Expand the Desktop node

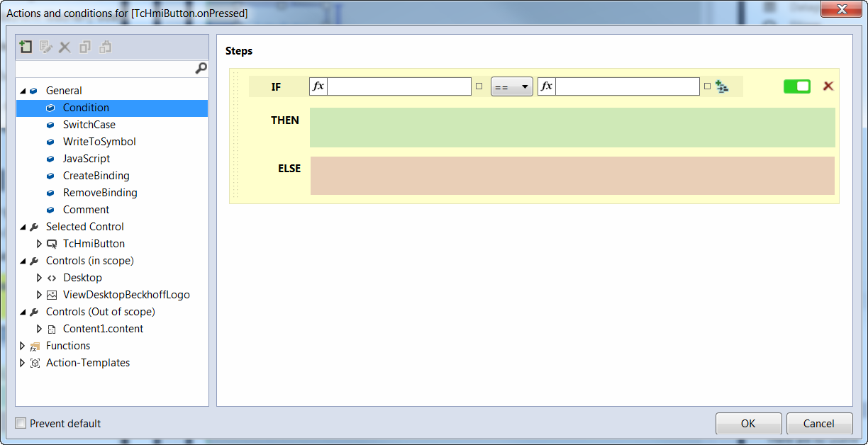[40, 278]
